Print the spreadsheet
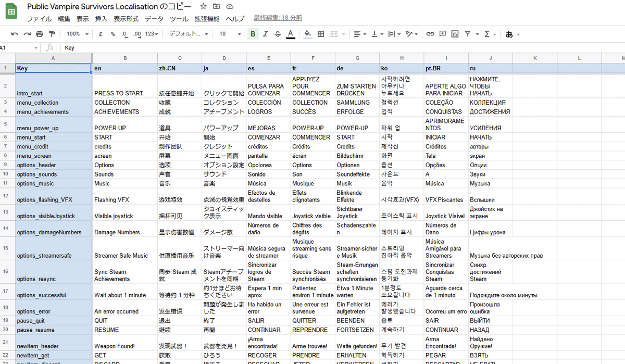This screenshot has height=364, width=625. pyautogui.click(x=40, y=34)
